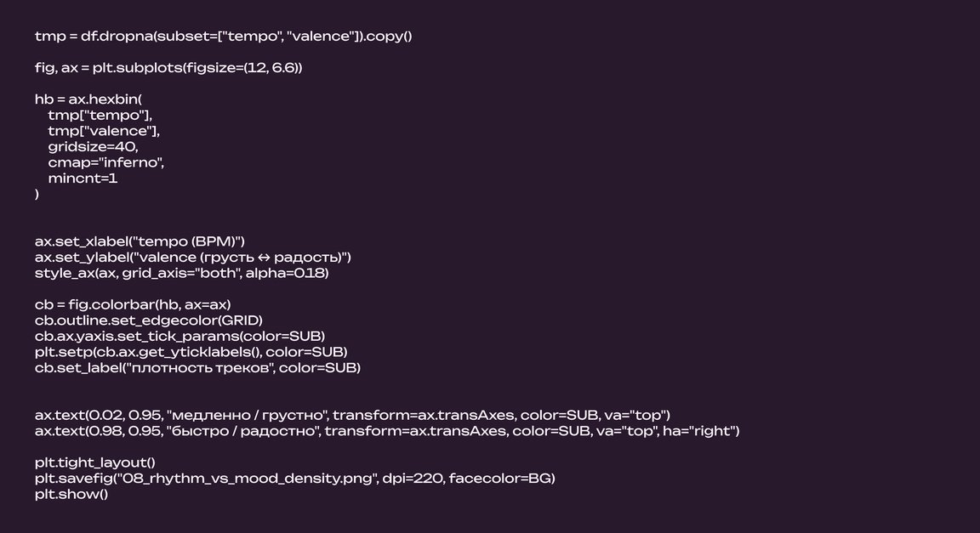980x533 pixels.
Task: Click the cb.set_label line
Action: [x=197, y=367]
